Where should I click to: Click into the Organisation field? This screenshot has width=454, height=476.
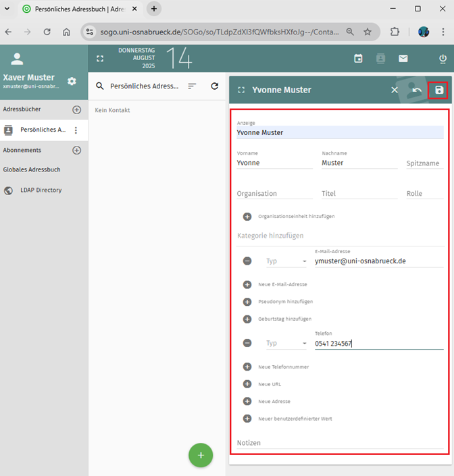click(274, 194)
